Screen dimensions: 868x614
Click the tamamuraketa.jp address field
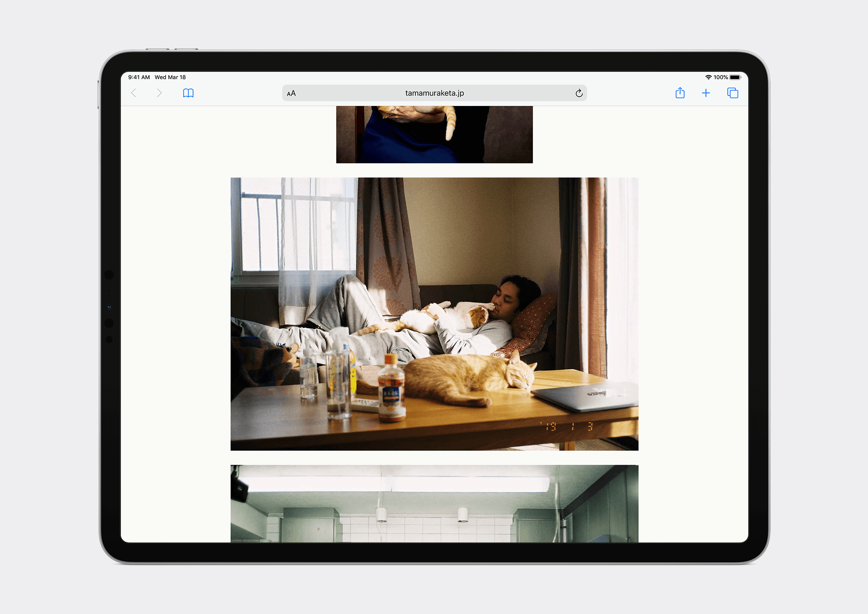point(434,93)
